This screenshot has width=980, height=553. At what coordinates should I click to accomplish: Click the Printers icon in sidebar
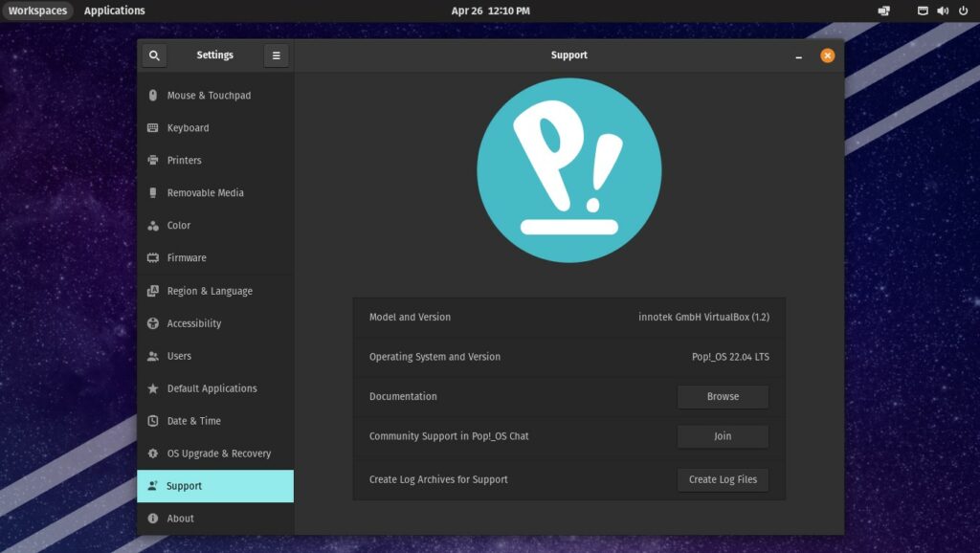pos(152,161)
